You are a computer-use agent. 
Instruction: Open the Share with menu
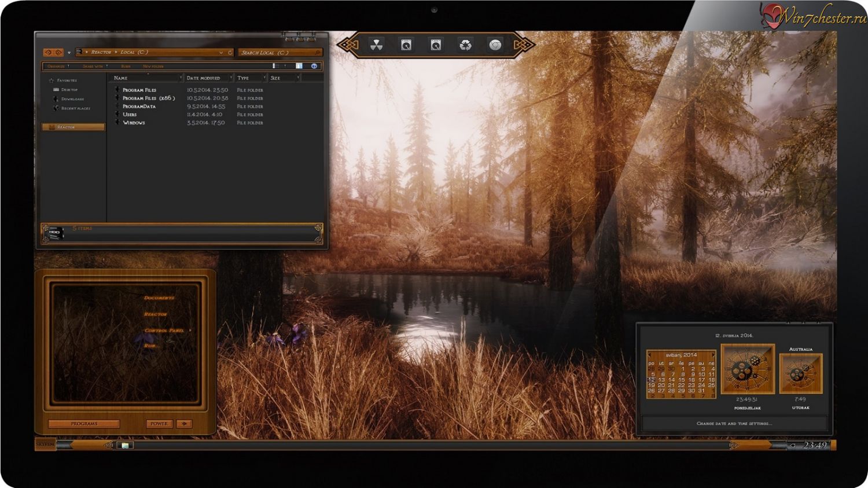pyautogui.click(x=93, y=66)
